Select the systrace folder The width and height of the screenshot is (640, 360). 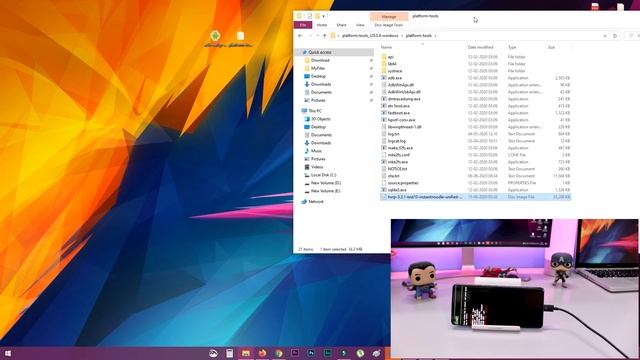tap(395, 71)
